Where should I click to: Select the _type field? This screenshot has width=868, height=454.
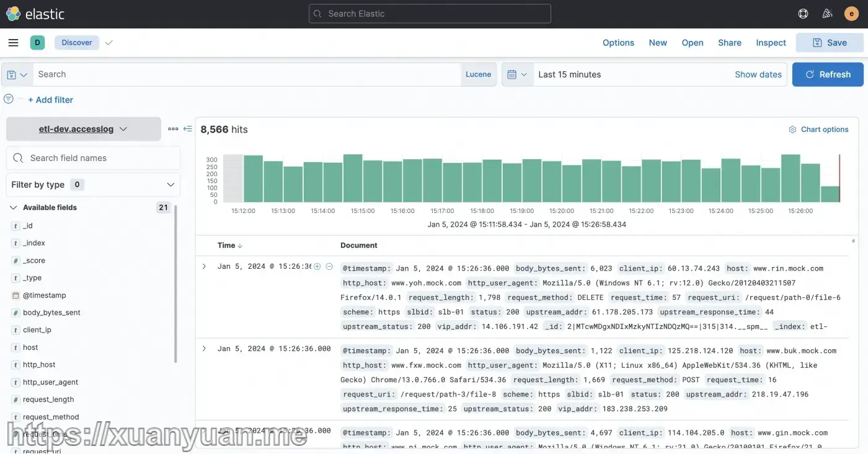coord(32,278)
